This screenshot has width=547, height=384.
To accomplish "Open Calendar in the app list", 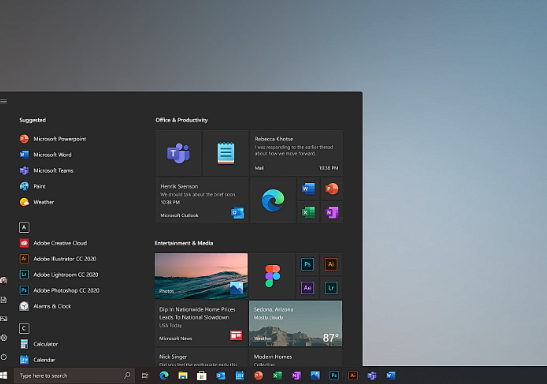I will 37,360.
